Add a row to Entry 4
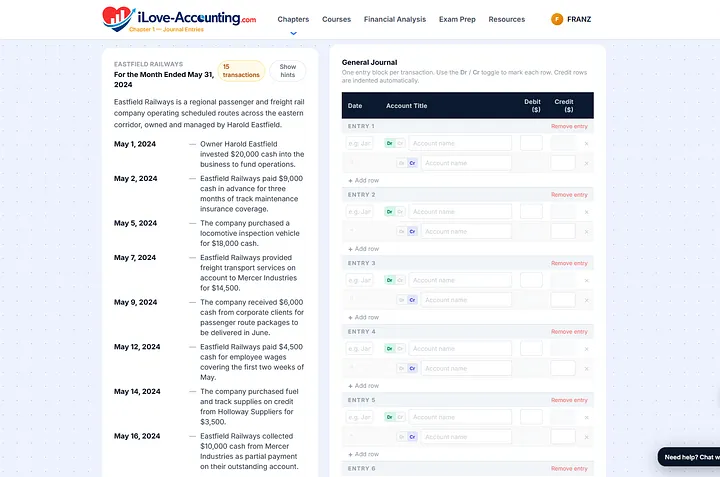 click(363, 386)
